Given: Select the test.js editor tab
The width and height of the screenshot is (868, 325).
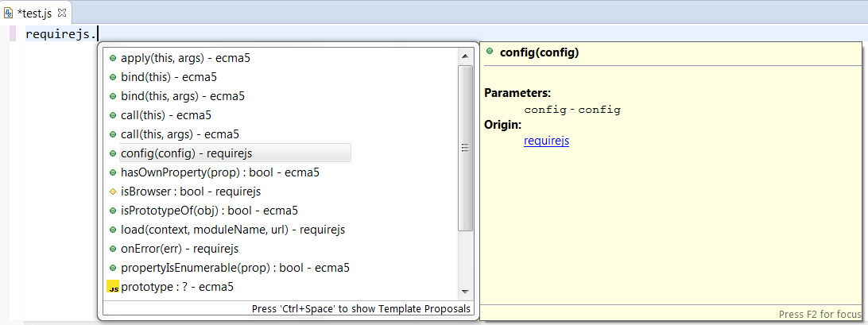Looking at the screenshot, I should tap(36, 12).
